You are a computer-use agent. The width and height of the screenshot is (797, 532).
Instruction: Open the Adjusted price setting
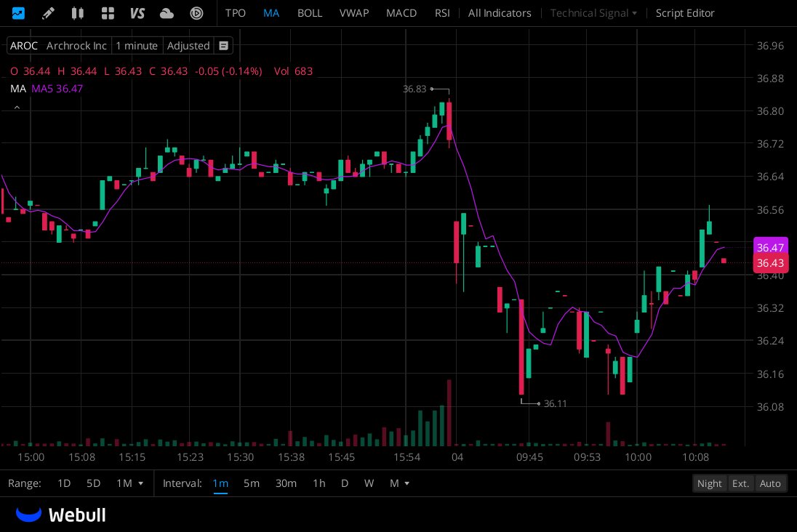click(x=188, y=46)
